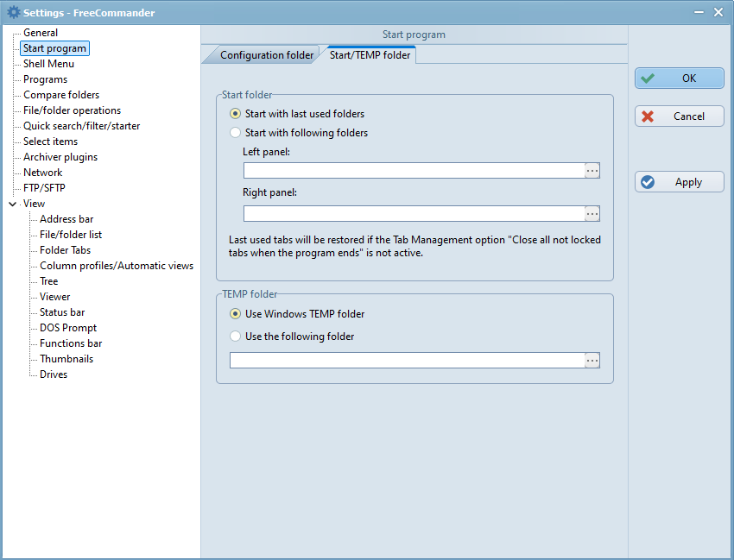Select Start with last used folders

(x=236, y=114)
